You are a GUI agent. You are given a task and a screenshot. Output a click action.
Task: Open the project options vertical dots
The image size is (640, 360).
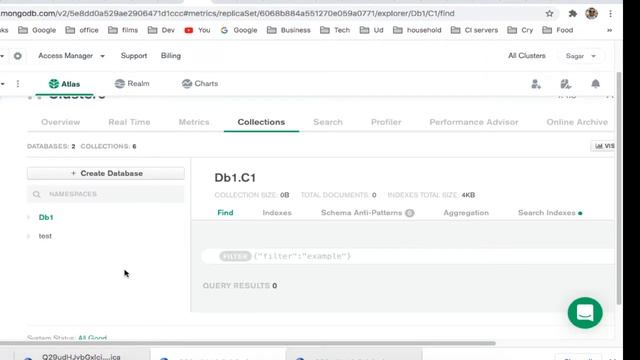pos(18,84)
